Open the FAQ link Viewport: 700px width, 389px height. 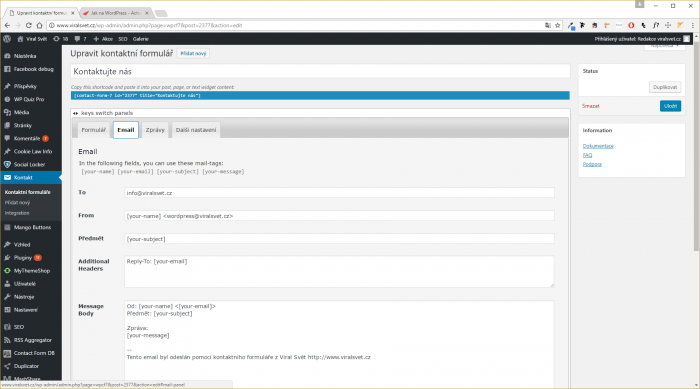587,155
